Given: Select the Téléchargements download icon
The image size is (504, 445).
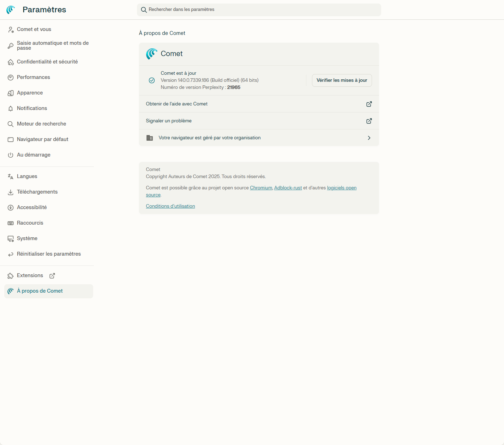Looking at the screenshot, I should [x=11, y=192].
